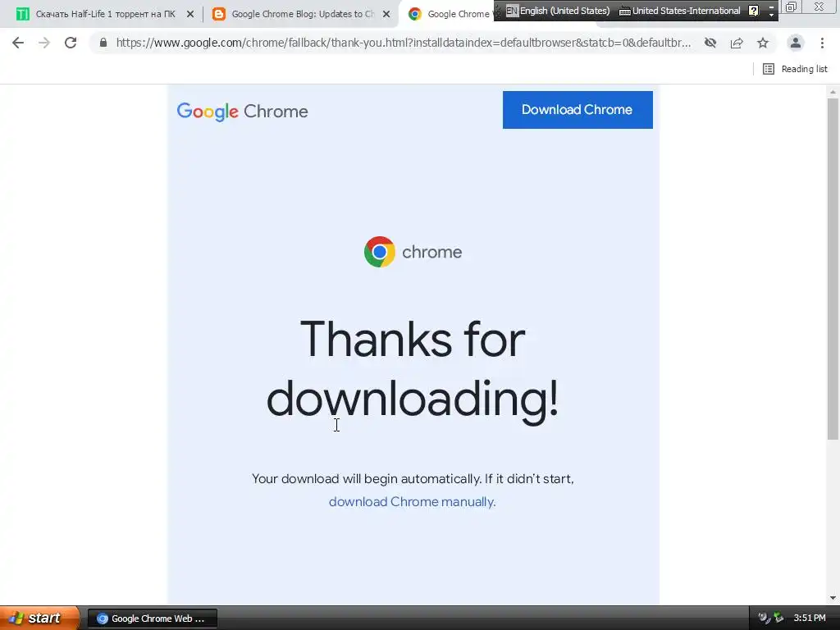Close the Half-Life 1 торрент tab
The width and height of the screenshot is (840, 630).
190,14
